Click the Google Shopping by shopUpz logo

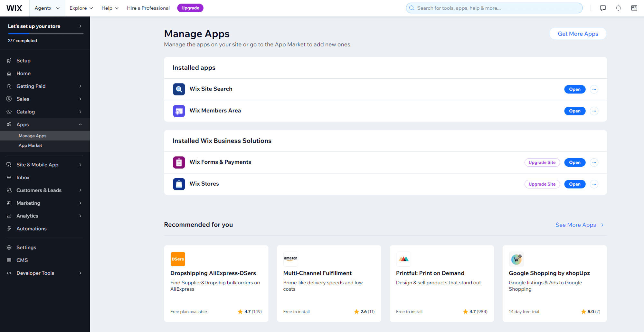click(x=516, y=259)
